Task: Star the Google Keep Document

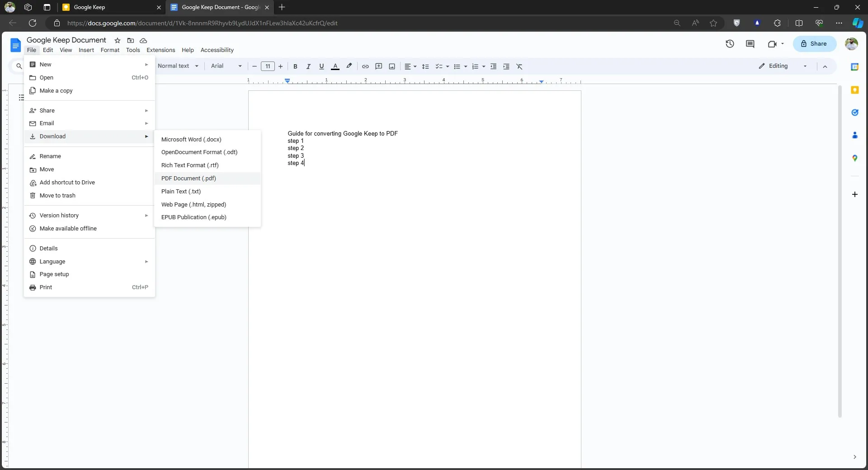Action: pos(118,40)
